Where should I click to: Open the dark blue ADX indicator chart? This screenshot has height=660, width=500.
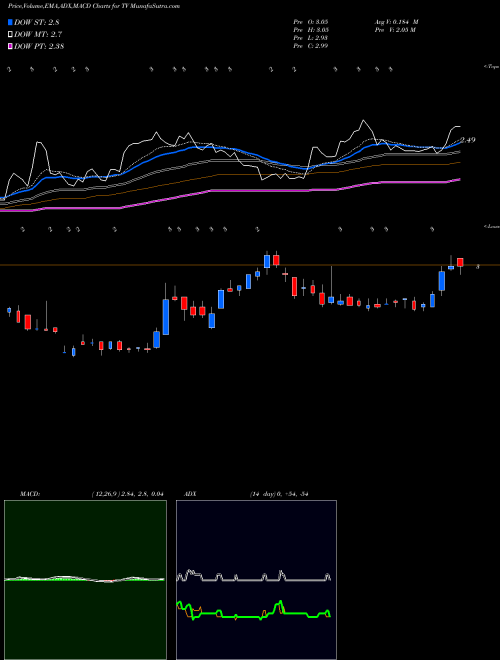256,580
